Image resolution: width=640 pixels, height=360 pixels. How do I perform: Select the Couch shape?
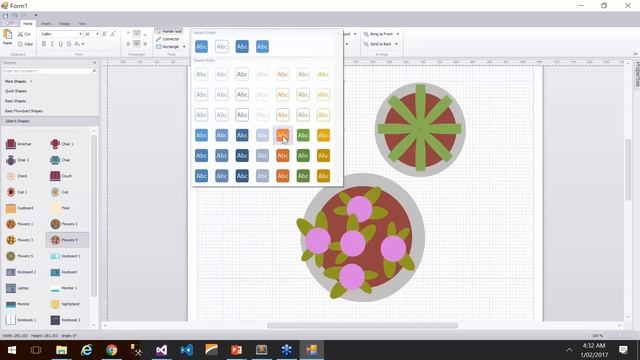tap(61, 176)
